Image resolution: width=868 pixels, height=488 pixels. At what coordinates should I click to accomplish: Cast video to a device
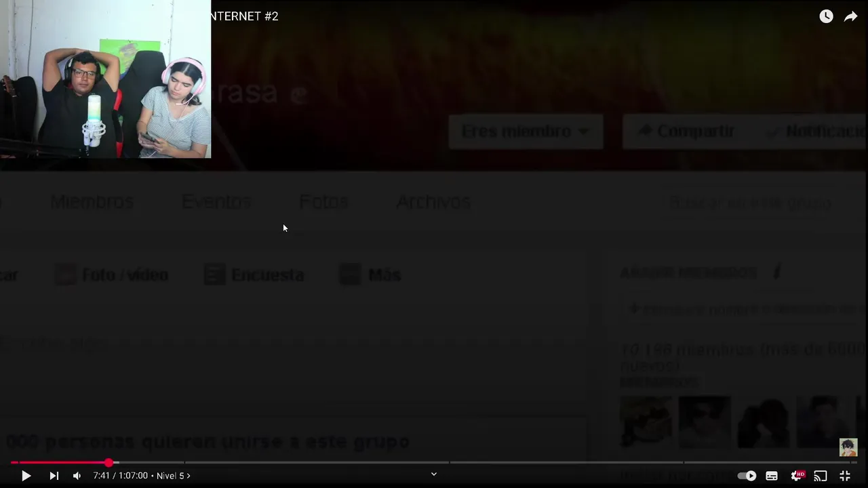[x=821, y=476]
